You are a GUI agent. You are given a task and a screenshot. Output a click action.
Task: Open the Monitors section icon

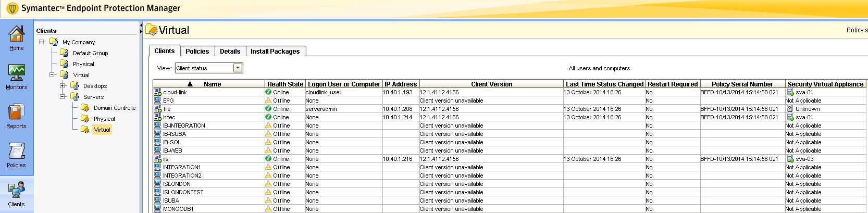(17, 73)
